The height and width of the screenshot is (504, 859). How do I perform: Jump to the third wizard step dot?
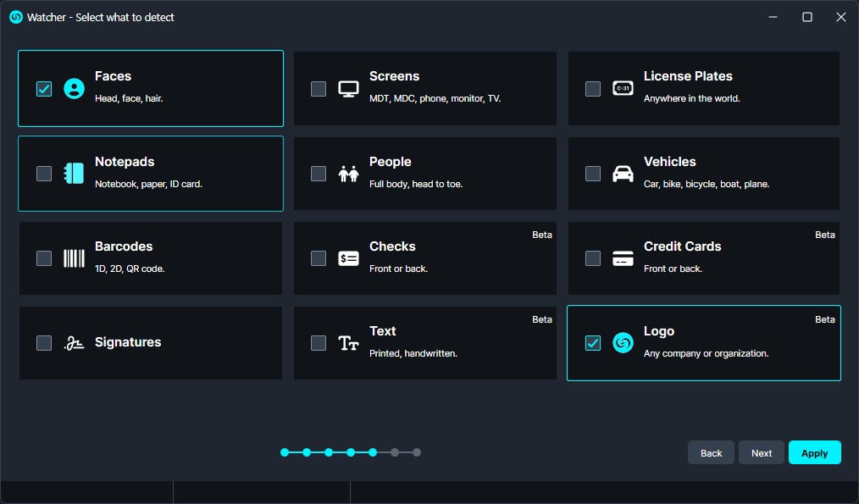coord(329,452)
